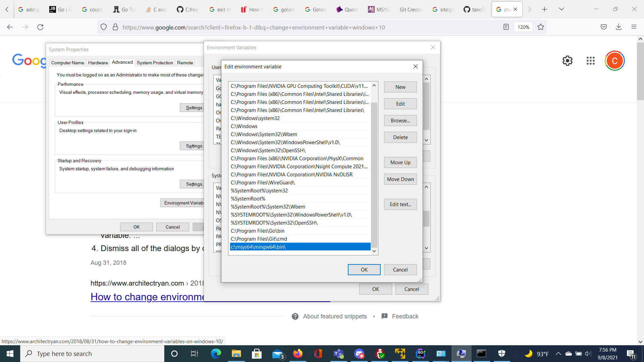The height and width of the screenshot is (362, 644).
Task: Open Firefox downloads arrow icon
Action: click(x=619, y=27)
